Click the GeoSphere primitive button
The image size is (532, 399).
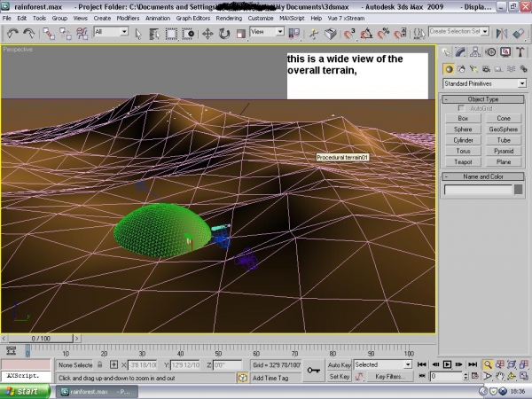point(504,129)
